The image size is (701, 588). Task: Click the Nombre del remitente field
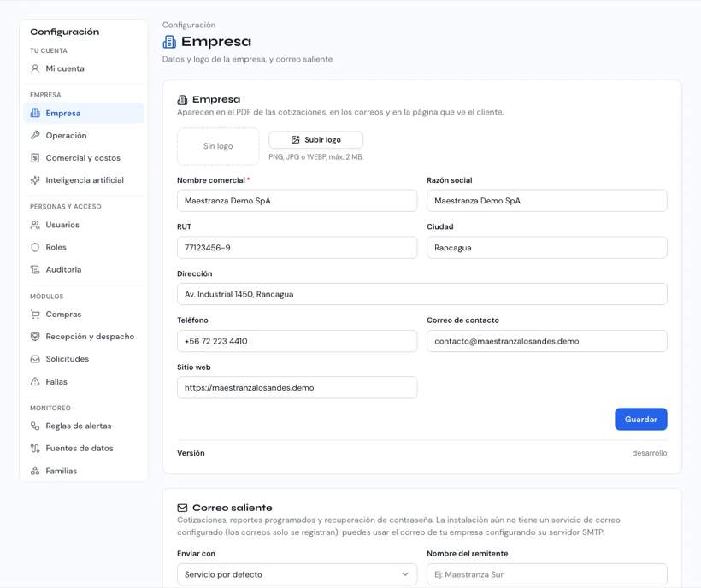point(547,574)
